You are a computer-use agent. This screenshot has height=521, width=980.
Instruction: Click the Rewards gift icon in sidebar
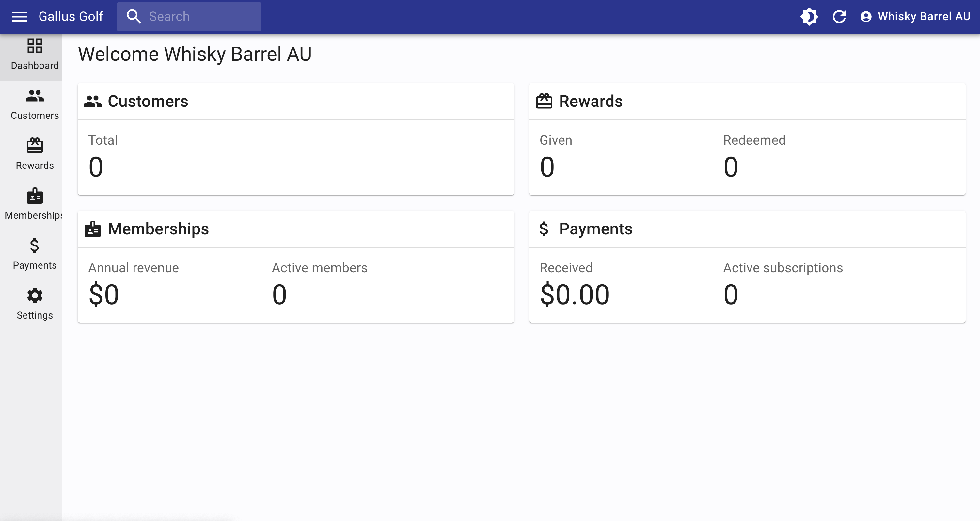point(35,146)
